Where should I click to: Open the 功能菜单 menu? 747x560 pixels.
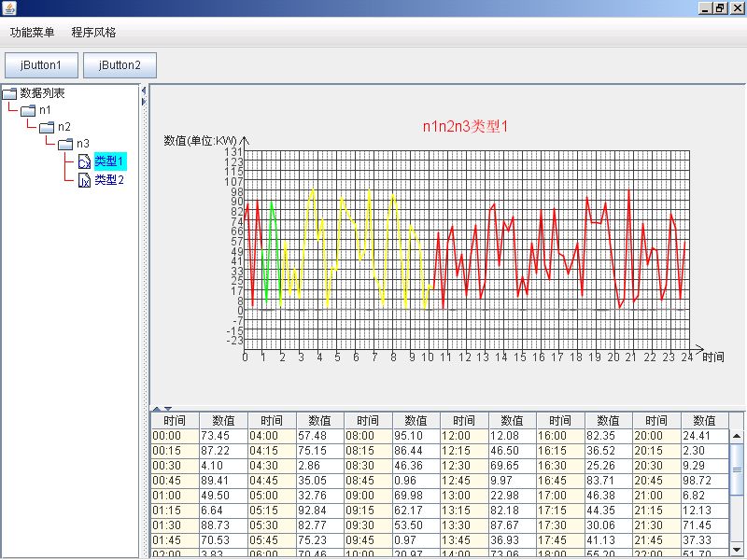(32, 33)
